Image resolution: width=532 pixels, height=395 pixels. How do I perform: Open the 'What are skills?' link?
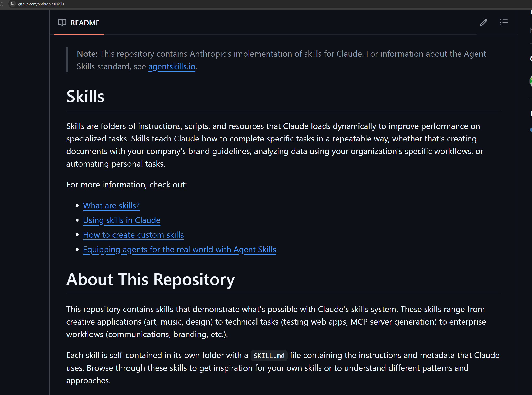[x=111, y=206]
